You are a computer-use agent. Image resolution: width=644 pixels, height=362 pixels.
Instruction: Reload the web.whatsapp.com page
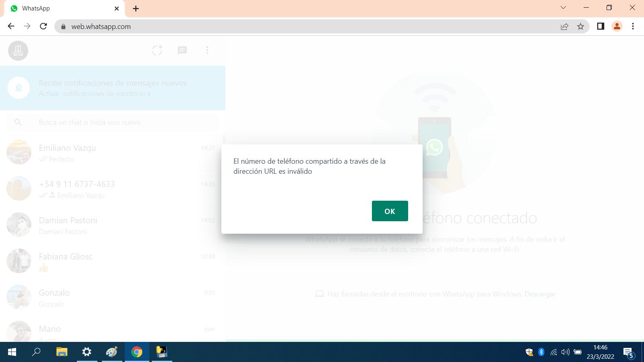(x=43, y=27)
